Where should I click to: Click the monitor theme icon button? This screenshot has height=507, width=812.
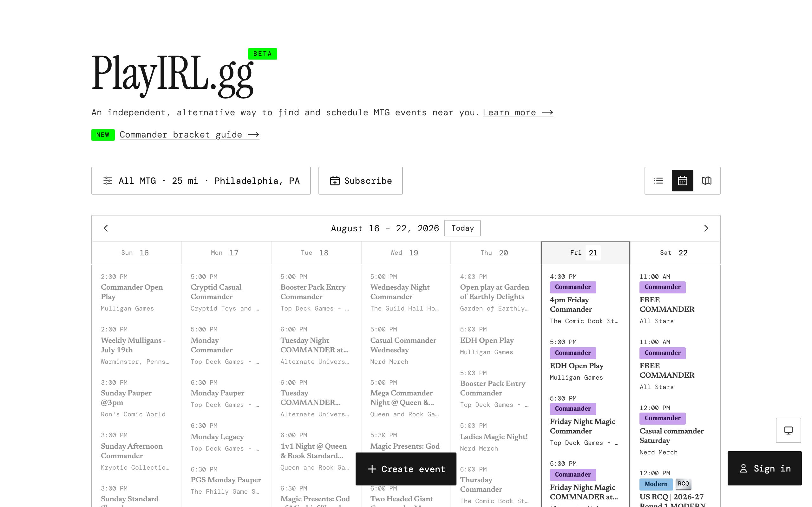coord(788,430)
